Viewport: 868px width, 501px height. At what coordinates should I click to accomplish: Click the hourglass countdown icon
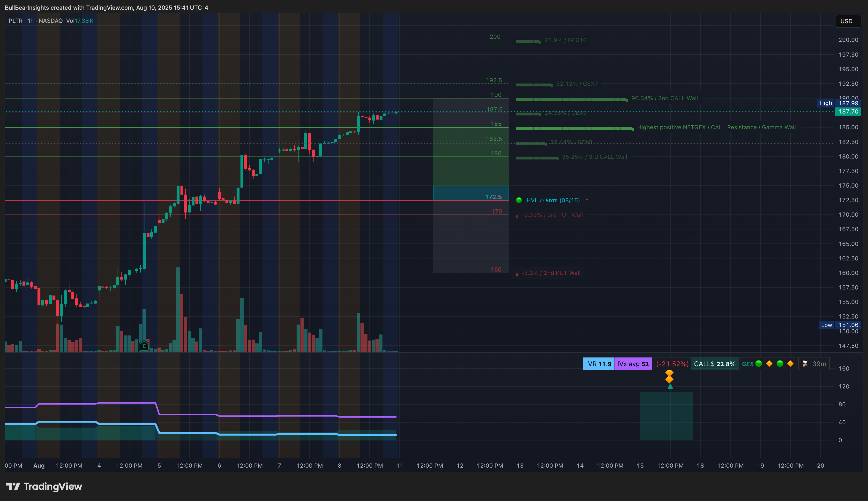[805, 364]
